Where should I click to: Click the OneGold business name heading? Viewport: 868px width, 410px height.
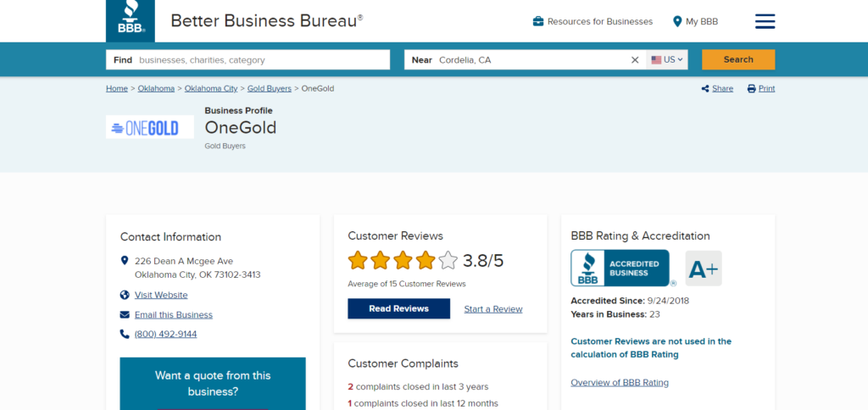(x=240, y=128)
